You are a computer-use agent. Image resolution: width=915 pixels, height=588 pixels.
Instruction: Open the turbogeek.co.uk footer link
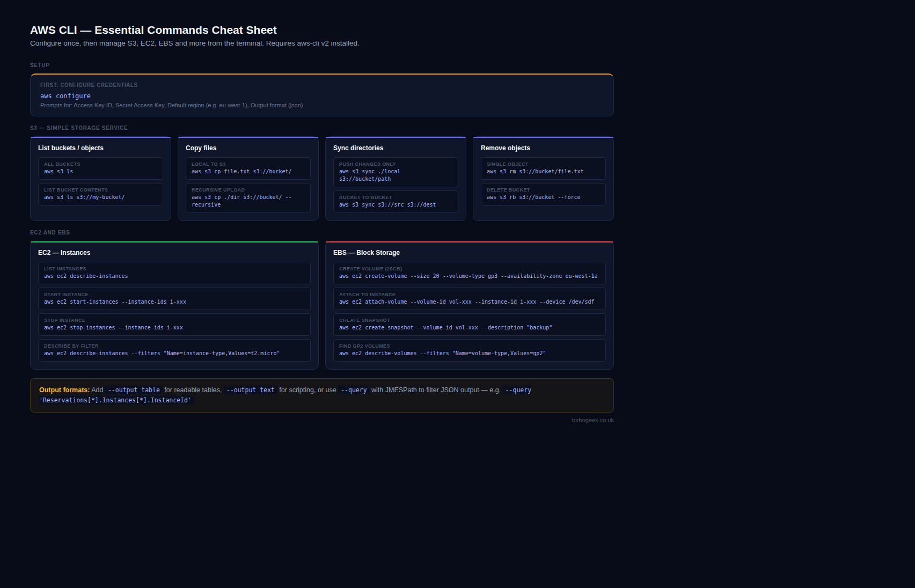tap(592, 420)
